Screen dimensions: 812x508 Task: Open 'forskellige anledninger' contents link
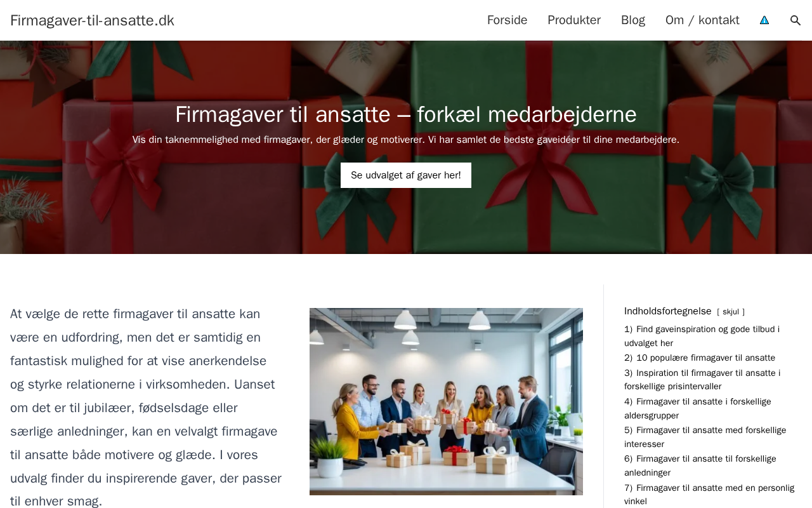click(x=700, y=465)
